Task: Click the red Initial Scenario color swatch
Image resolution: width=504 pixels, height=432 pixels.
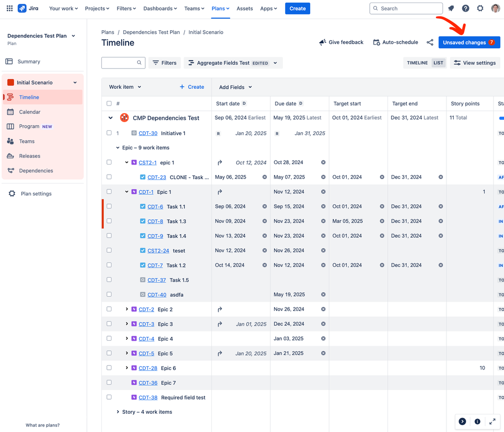Action: pos(11,83)
